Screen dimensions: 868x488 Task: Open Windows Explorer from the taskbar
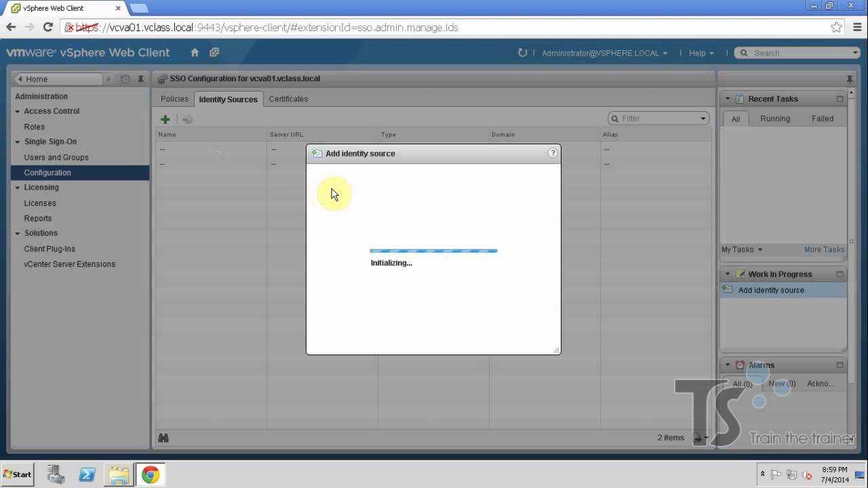tap(119, 474)
